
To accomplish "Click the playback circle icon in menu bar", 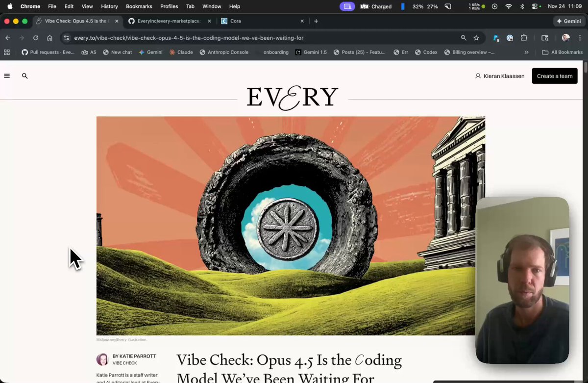I will [x=494, y=6].
